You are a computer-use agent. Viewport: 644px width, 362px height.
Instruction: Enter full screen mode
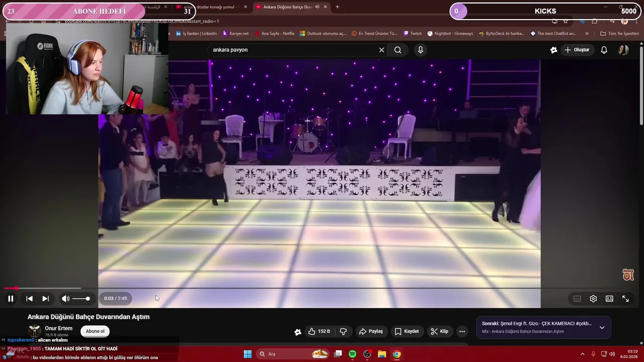tap(625, 299)
